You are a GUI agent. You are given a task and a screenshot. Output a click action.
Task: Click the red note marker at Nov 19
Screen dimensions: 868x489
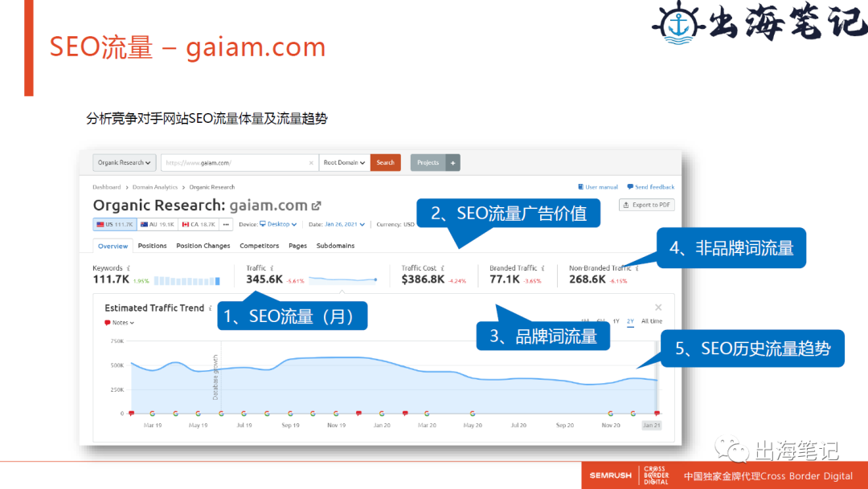358,414
